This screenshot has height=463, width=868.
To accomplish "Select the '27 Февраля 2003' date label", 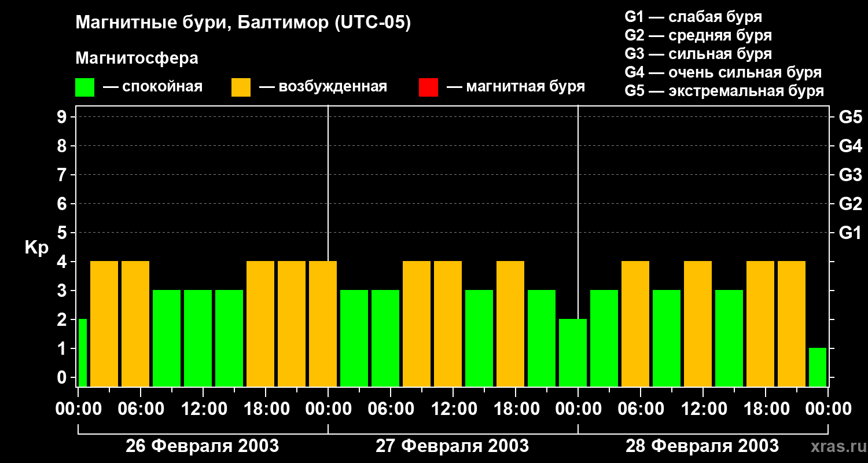I will coord(452,446).
